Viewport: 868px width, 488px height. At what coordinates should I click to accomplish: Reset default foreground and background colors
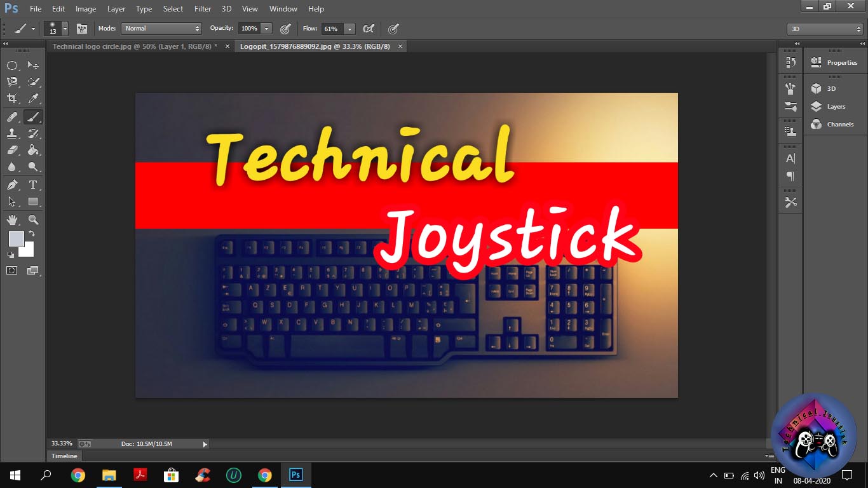coord(11,254)
